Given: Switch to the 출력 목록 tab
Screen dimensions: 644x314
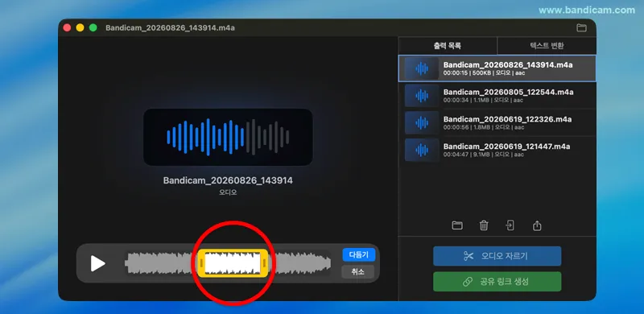Looking at the screenshot, I should pyautogui.click(x=448, y=46).
